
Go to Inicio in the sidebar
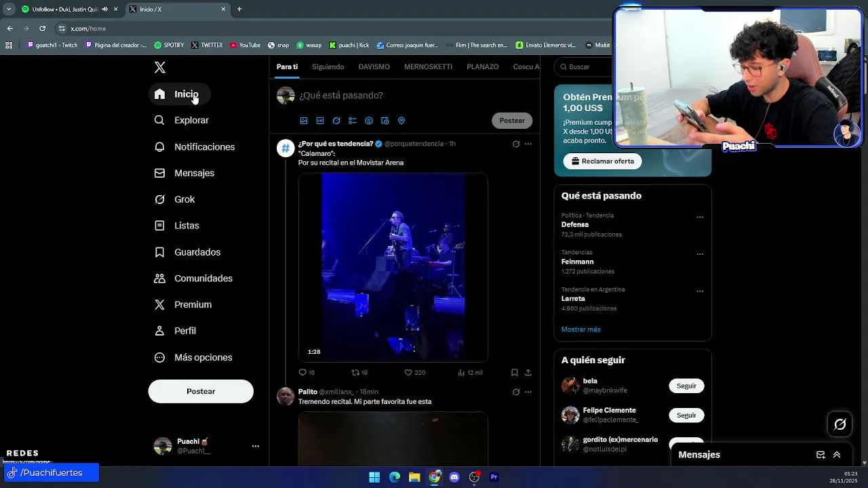179,94
